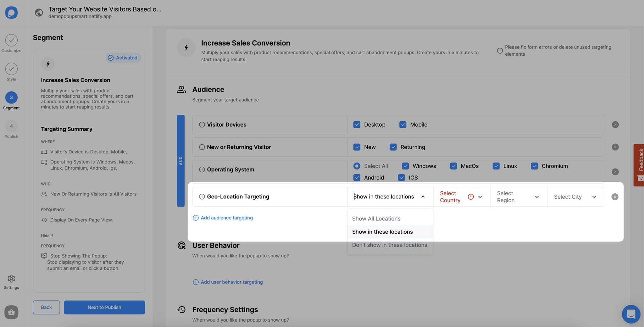Screen dimensions: 644x327
Task: Remove the Geo-Location Targeting row
Action: tap(615, 197)
